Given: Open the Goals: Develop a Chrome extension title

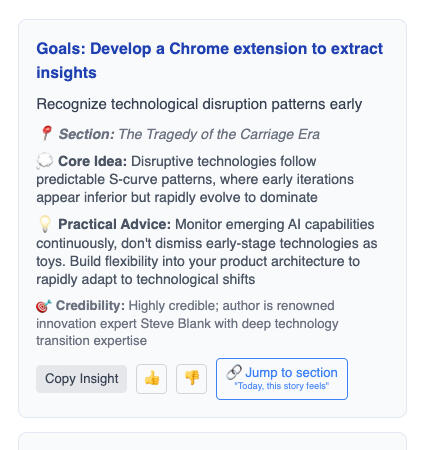Looking at the screenshot, I should (210, 61).
